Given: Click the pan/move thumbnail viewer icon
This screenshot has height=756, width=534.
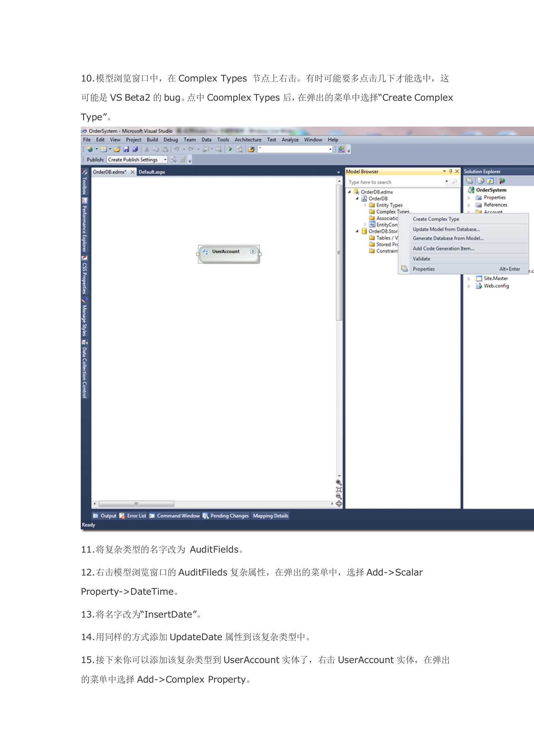Looking at the screenshot, I should (x=339, y=504).
